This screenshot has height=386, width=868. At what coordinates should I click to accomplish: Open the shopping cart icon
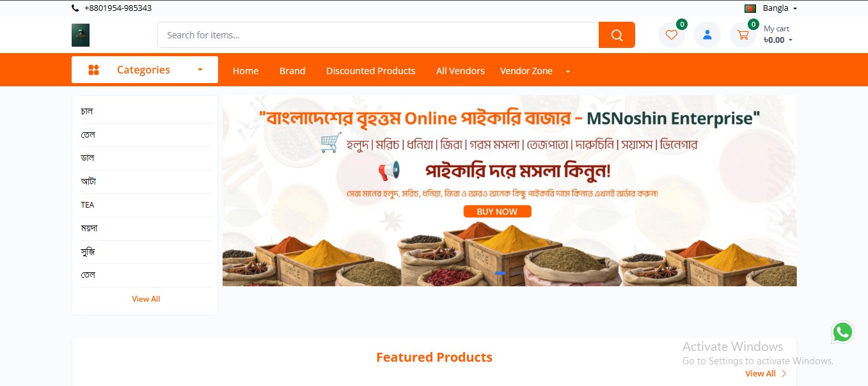(x=743, y=35)
